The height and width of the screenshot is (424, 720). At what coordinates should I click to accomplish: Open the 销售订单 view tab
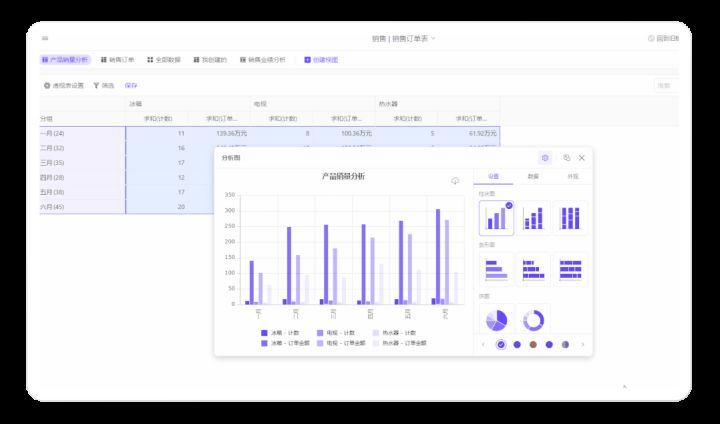pos(117,60)
